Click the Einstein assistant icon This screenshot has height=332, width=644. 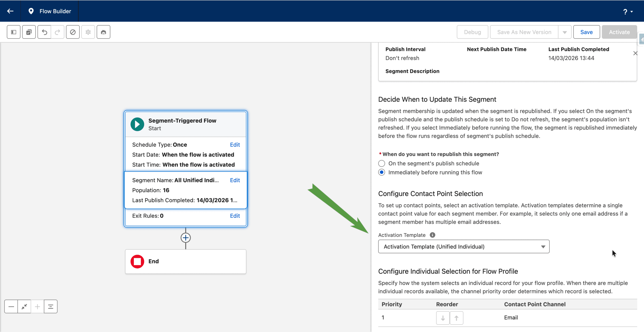click(x=103, y=32)
